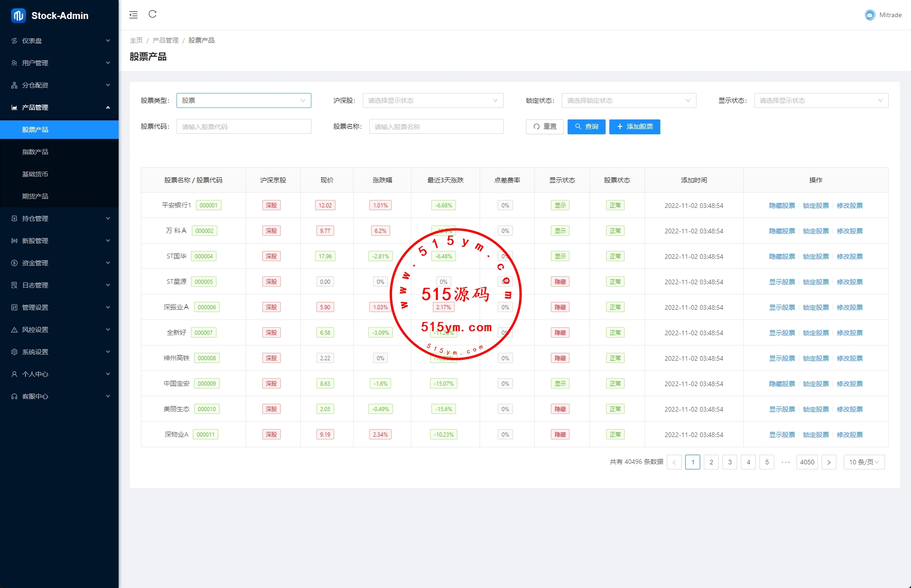This screenshot has height=588, width=911.
Task: Click the 用户管理 user icon in sidebar
Action: pyautogui.click(x=14, y=63)
